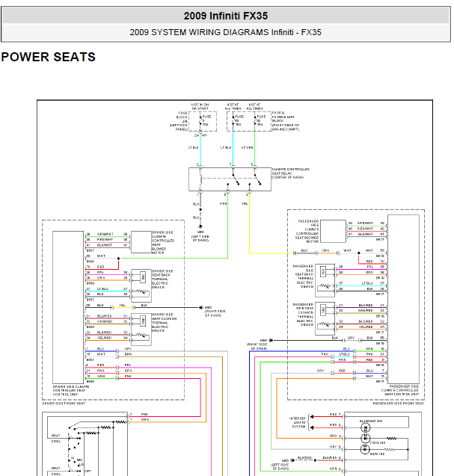Click 'DRIVER SIDE SEAT BACK THERMAL ELECTRIC DEVICE' label
Screen dimensions: 454x476
(162, 279)
